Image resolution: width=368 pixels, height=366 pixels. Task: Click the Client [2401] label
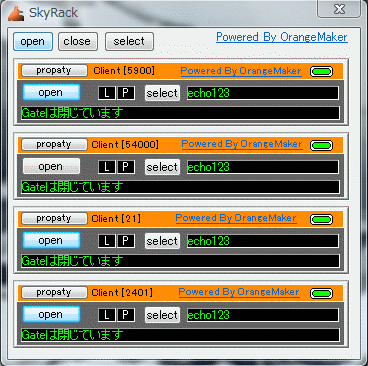(122, 293)
